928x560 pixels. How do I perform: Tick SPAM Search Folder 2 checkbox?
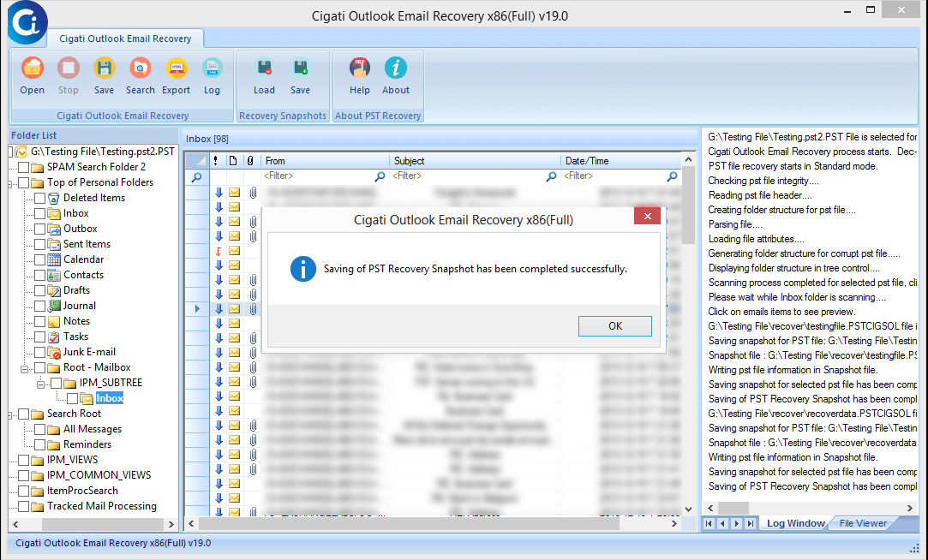[x=24, y=167]
